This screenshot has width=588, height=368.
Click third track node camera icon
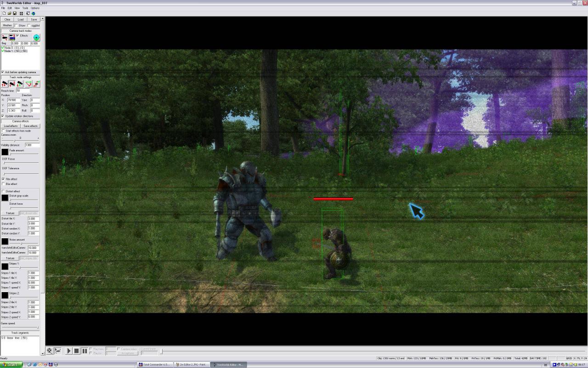[x=20, y=84]
